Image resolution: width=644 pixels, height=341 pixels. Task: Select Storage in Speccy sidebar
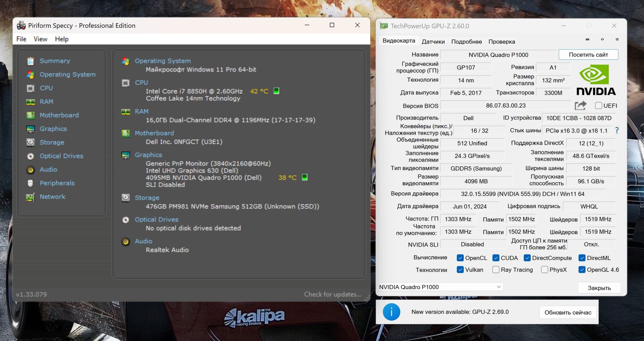coord(52,142)
